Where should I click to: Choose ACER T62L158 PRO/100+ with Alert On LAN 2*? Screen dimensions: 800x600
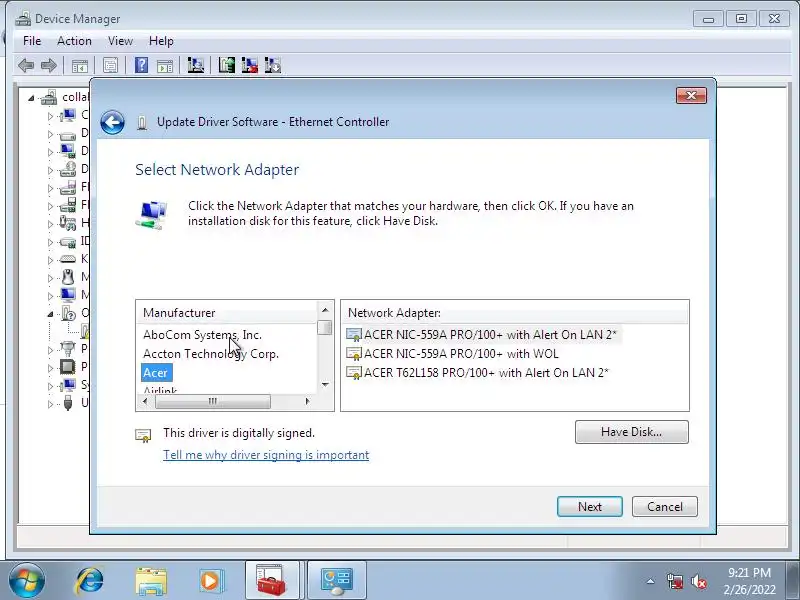(x=478, y=372)
